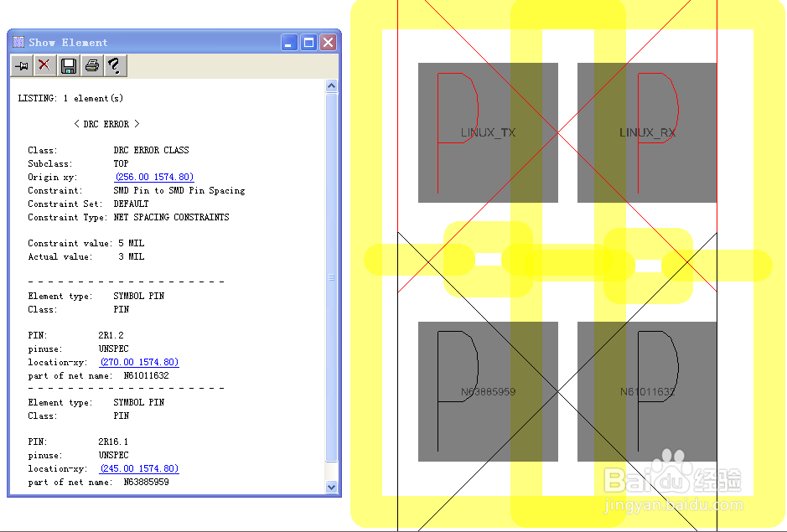Image resolution: width=787 pixels, height=532 pixels.
Task: Click the 'DRC ERROR CLASS' value text
Action: (151, 150)
